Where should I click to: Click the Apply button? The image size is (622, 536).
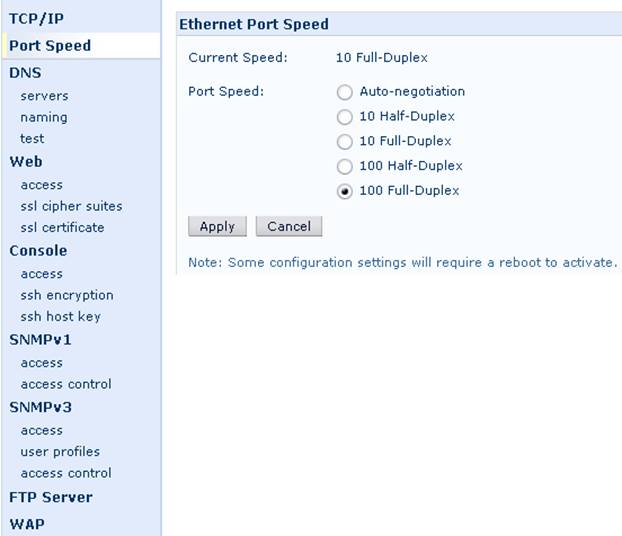[217, 226]
